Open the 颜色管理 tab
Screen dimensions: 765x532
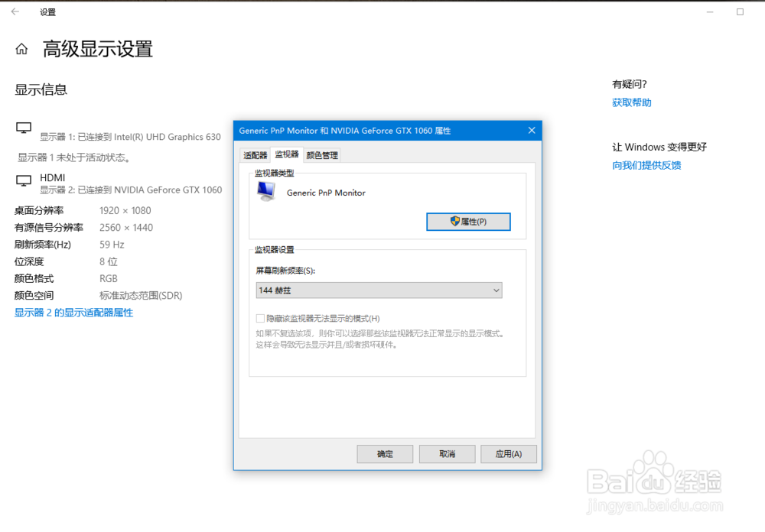[322, 156]
